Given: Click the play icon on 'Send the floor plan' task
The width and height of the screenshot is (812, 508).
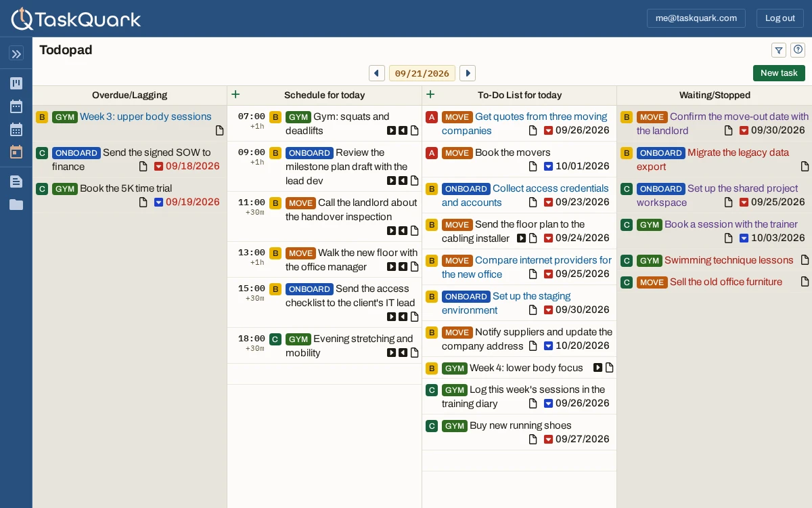Looking at the screenshot, I should 521,238.
